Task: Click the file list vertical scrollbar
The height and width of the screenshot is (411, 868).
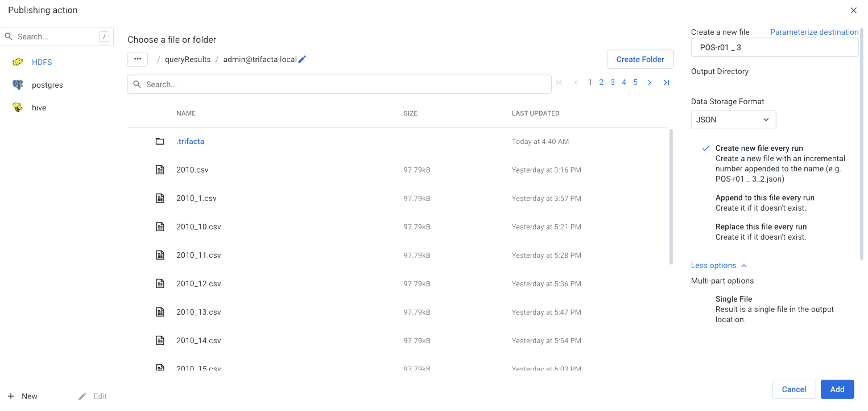Action: coord(671,196)
